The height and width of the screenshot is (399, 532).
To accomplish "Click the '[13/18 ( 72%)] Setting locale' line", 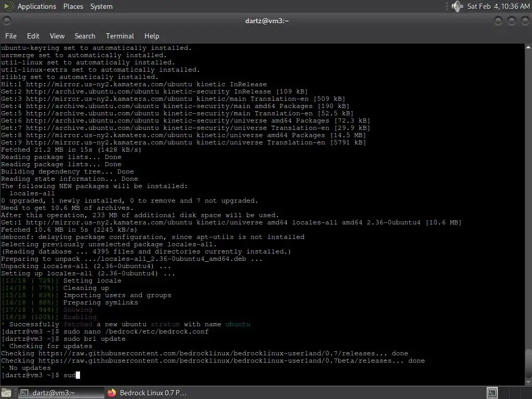I will point(61,281).
